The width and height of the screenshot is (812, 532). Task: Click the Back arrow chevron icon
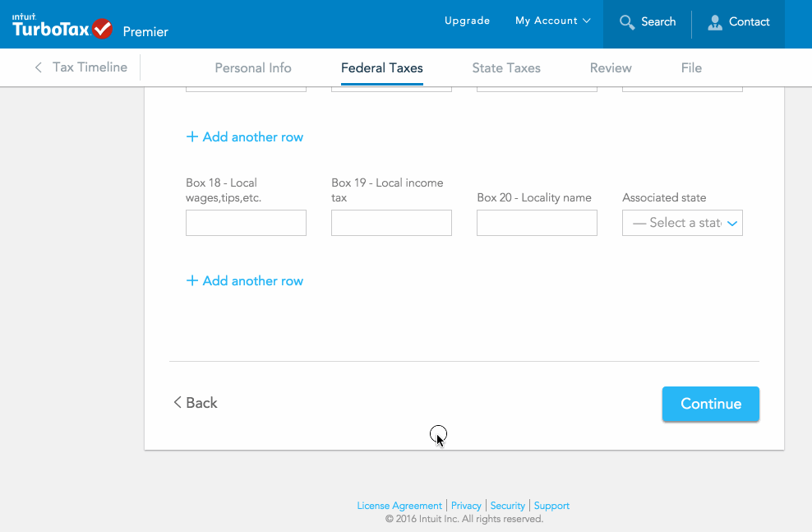[x=177, y=402]
